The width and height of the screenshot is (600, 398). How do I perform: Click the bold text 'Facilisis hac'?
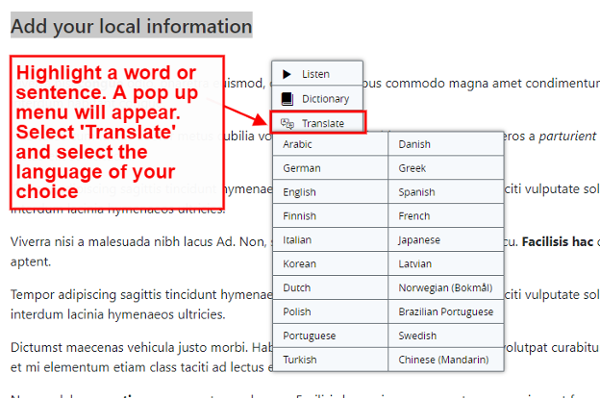pos(558,242)
